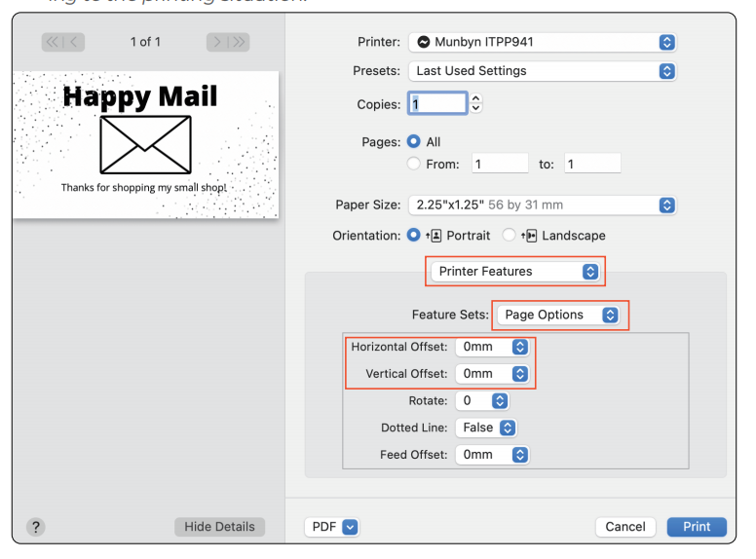This screenshot has width=756, height=559.
Task: Open the Printer Features section menu
Action: [515, 272]
